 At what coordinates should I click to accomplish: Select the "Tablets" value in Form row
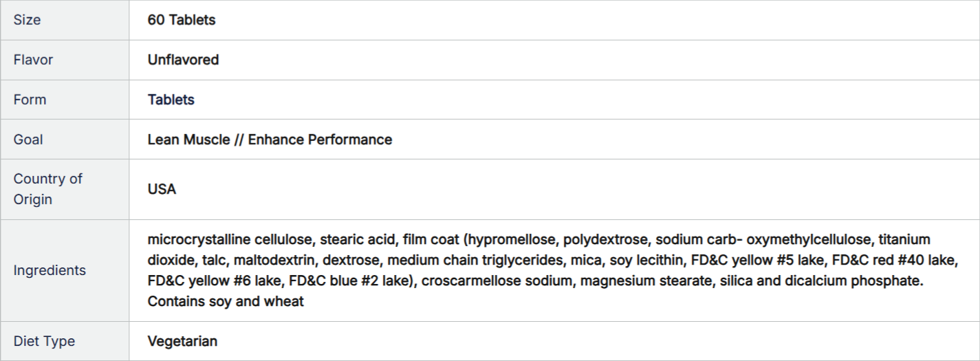[x=171, y=100]
